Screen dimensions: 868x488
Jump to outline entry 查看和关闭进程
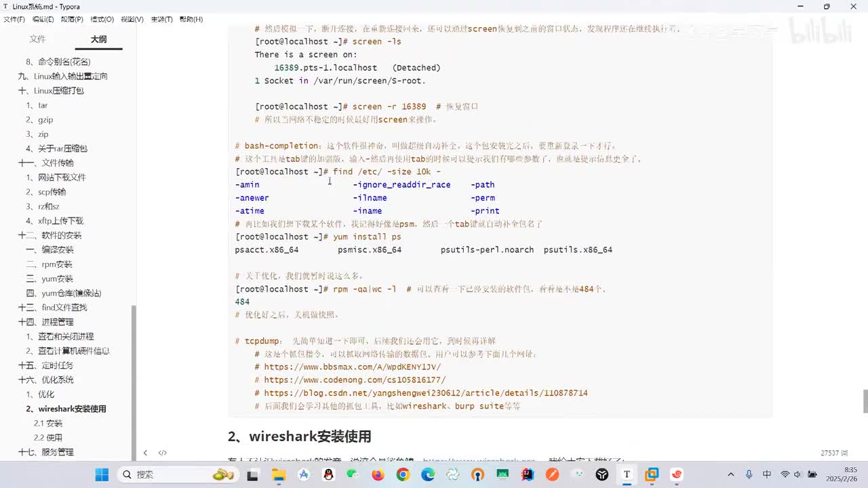point(60,336)
